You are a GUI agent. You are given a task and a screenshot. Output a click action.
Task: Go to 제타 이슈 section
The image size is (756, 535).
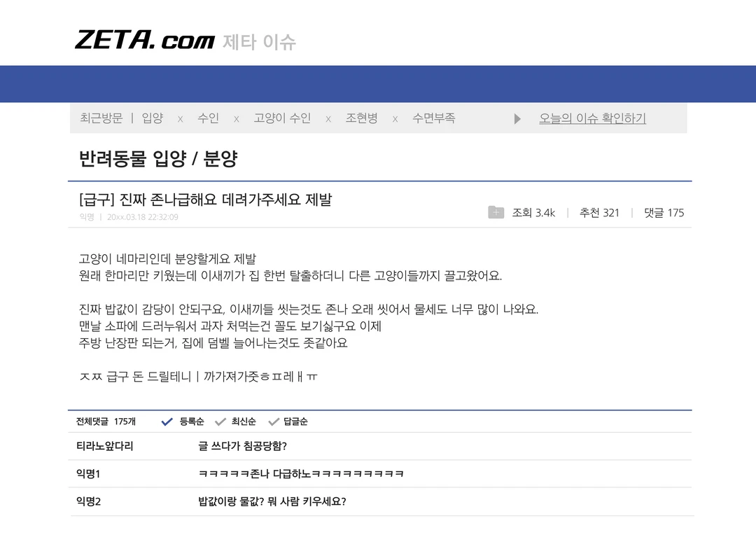pos(259,42)
